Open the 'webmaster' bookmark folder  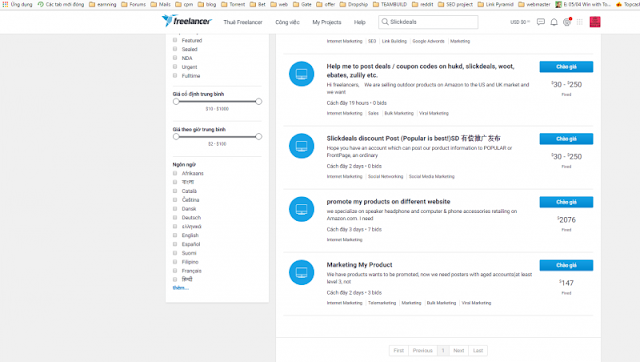[534, 4]
